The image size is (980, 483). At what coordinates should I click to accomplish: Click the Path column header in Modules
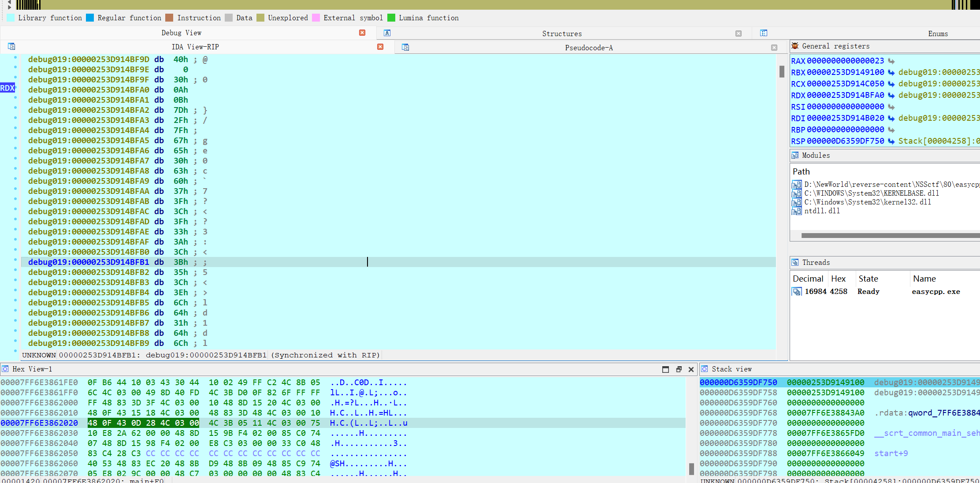click(x=801, y=171)
